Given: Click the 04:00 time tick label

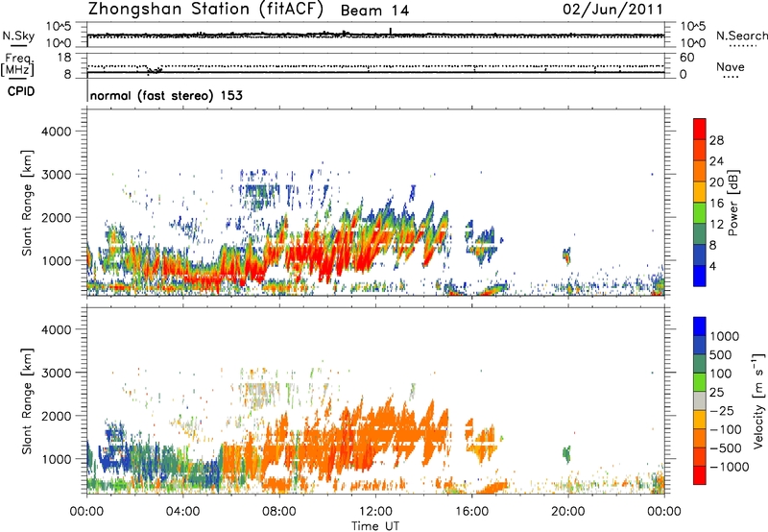Looking at the screenshot, I should pyautogui.click(x=182, y=512).
